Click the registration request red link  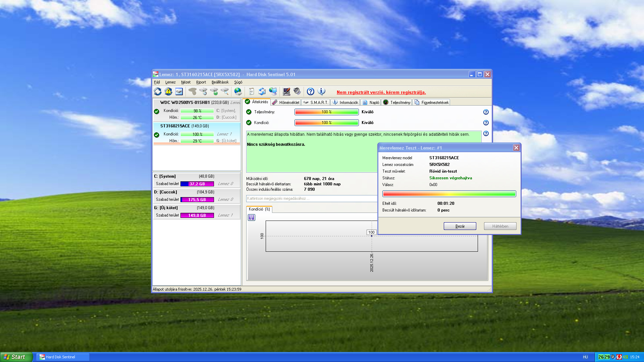coord(381,93)
